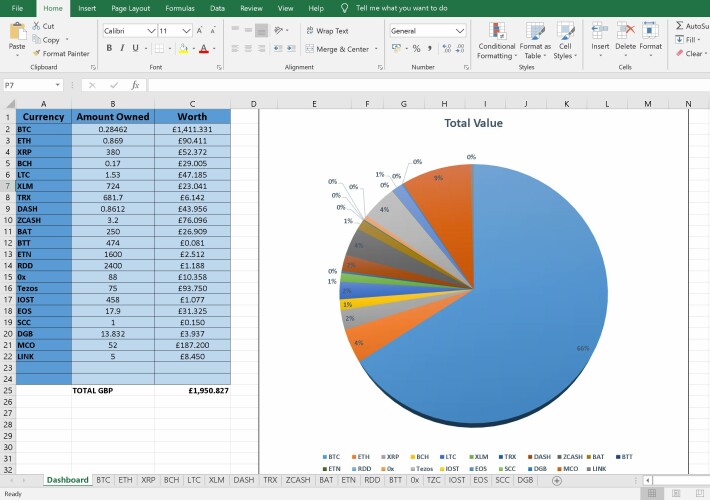Open the General number format dropdown
Image resolution: width=710 pixels, height=500 pixels.
(x=460, y=31)
